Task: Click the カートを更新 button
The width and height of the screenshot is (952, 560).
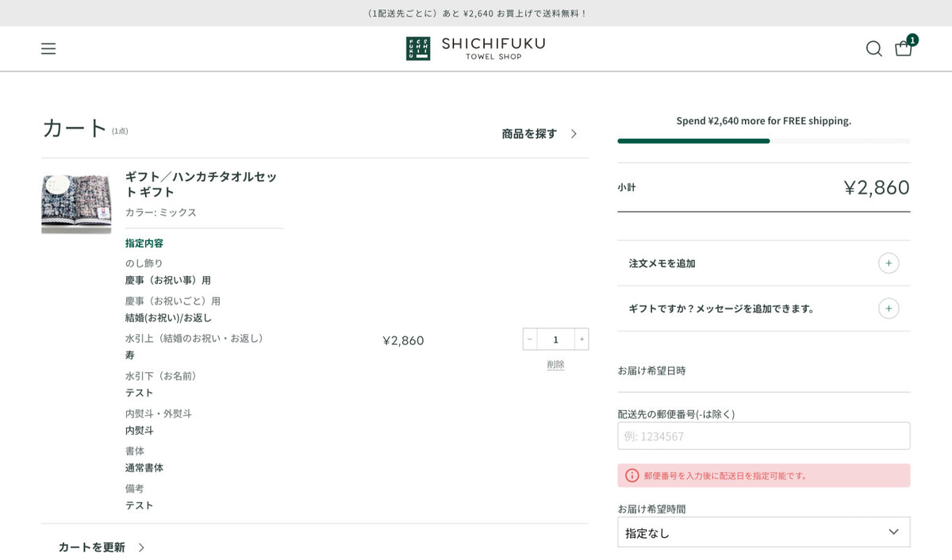Action: point(102,547)
